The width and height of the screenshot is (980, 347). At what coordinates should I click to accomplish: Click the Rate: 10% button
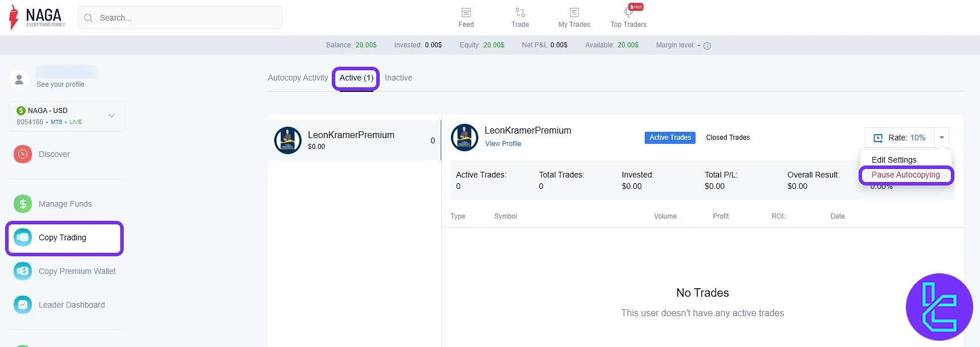pos(900,138)
